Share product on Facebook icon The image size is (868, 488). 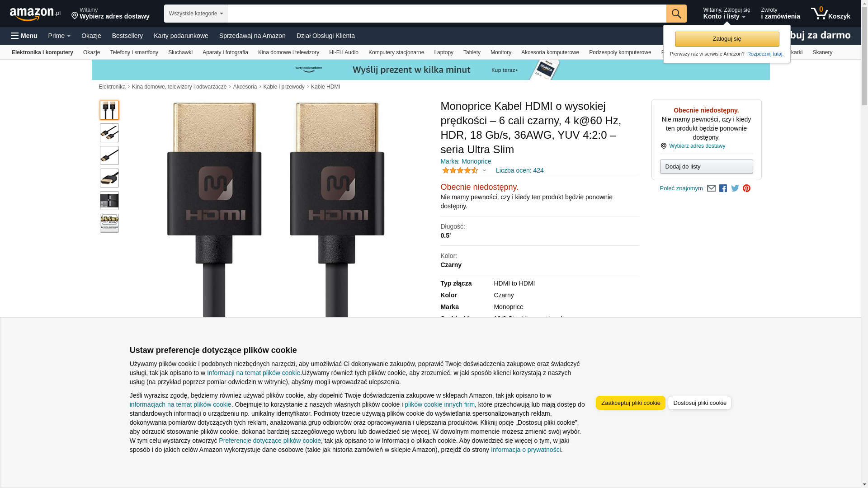[x=723, y=188]
